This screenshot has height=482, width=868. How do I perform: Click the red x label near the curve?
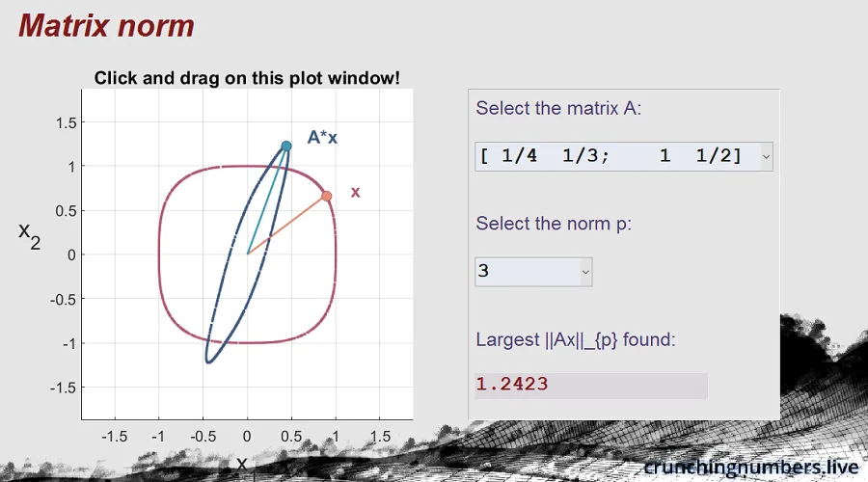point(355,192)
